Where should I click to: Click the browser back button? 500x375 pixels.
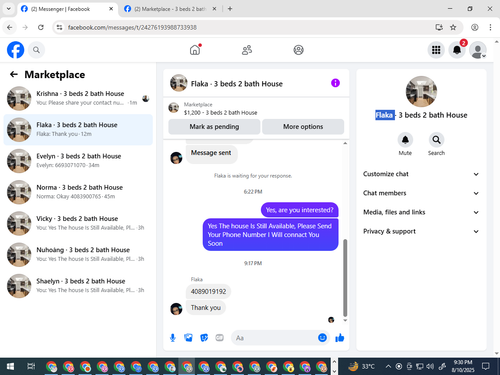pos(10,27)
